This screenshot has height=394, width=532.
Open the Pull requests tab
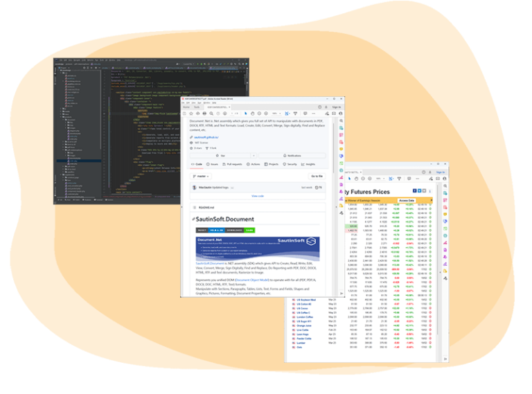(x=233, y=164)
